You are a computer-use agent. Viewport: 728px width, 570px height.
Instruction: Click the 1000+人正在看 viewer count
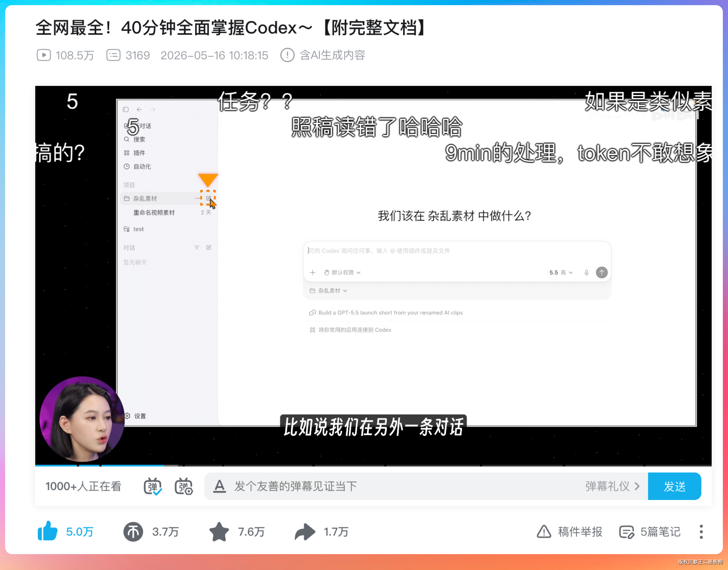point(83,486)
